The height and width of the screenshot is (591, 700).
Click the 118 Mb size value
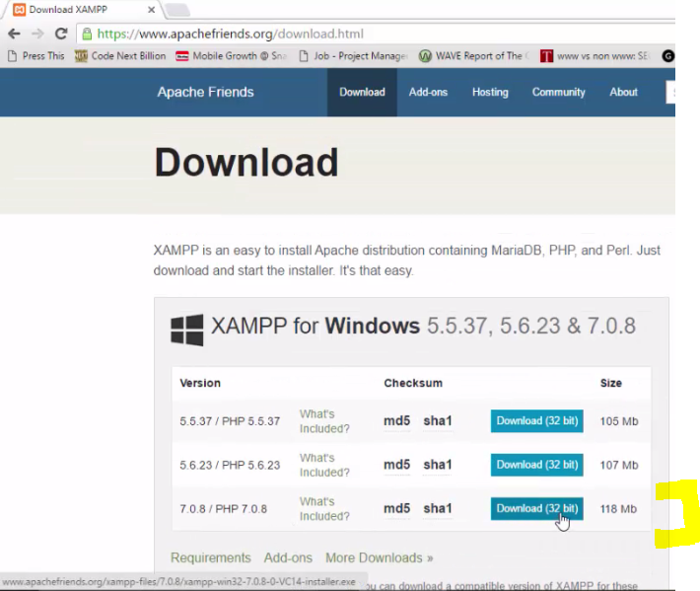point(618,509)
